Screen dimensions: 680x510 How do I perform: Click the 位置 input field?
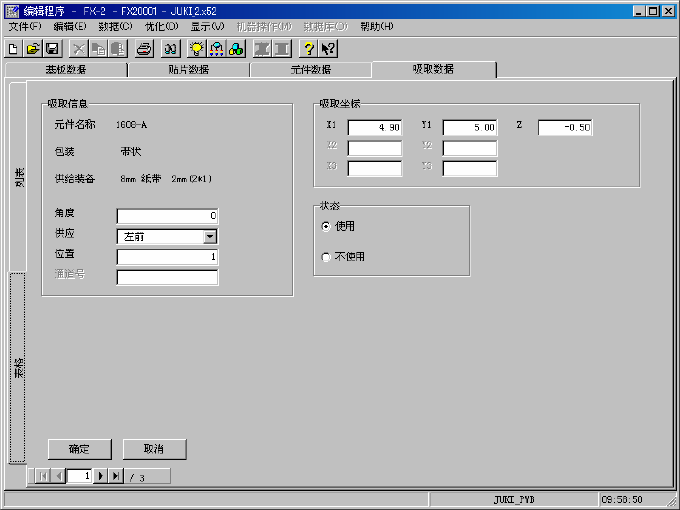167,257
